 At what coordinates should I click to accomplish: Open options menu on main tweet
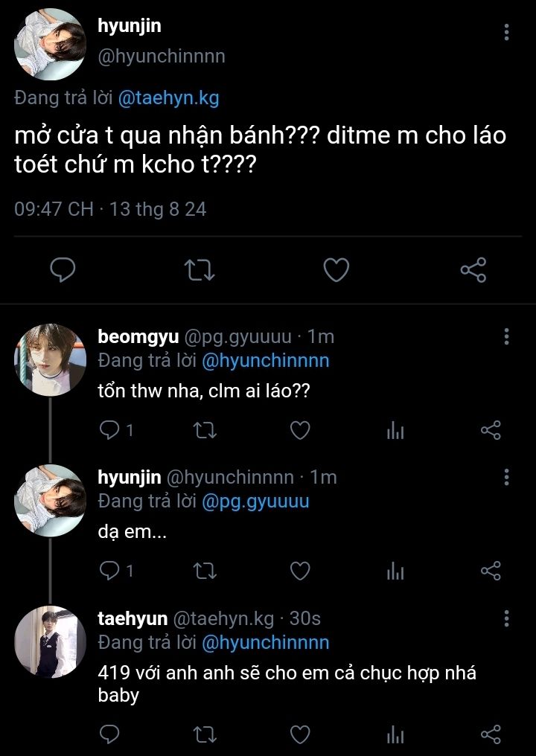(506, 32)
